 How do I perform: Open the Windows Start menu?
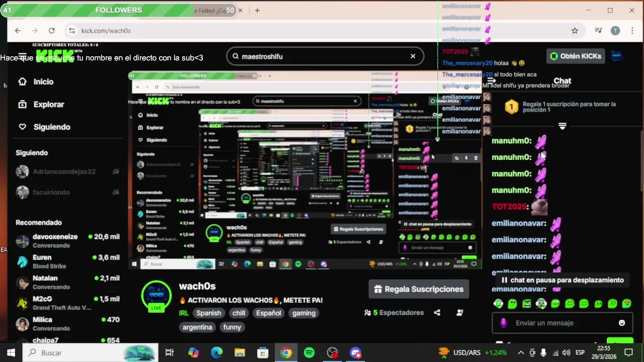click(x=11, y=352)
